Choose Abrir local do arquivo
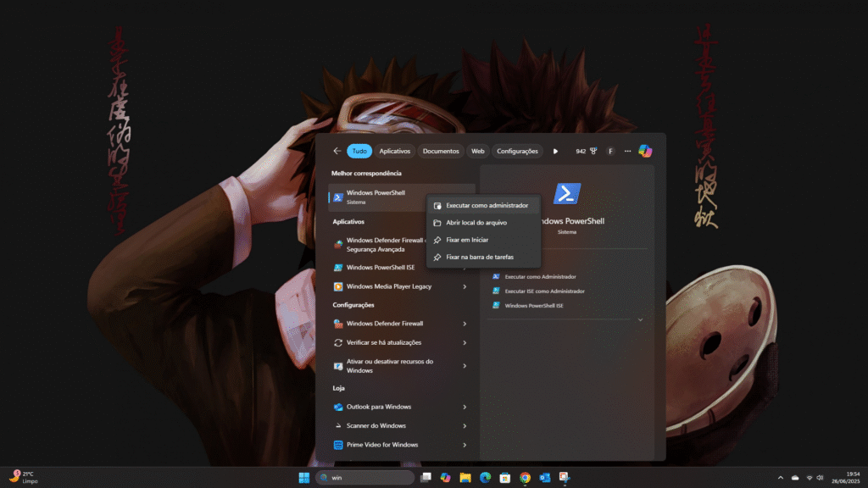Screen dimensions: 868x488 (x=483, y=223)
